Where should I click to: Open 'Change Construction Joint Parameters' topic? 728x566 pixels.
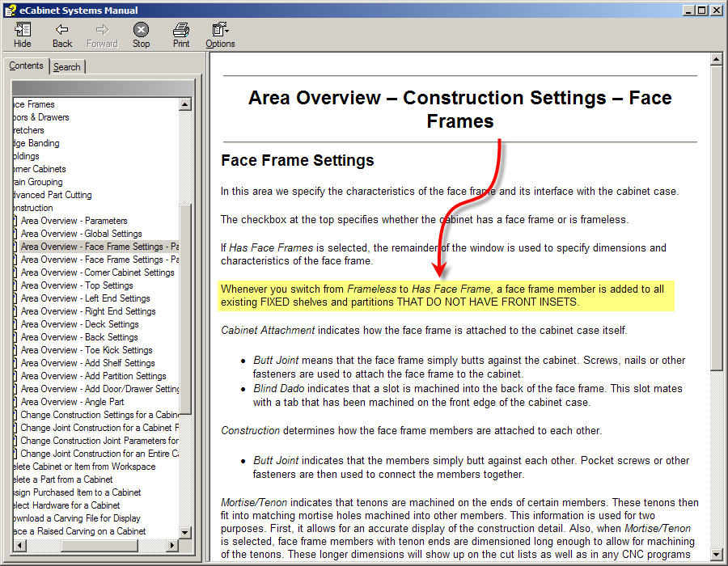[99, 441]
